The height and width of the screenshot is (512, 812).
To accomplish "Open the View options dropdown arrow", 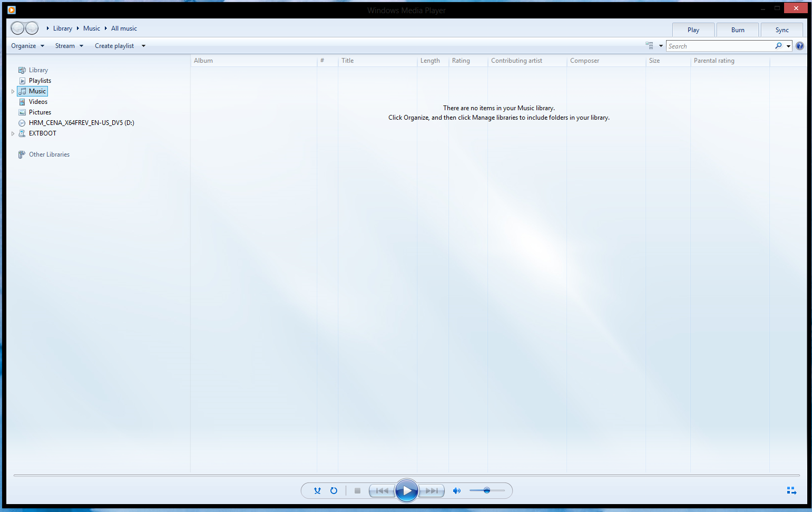I will click(661, 46).
